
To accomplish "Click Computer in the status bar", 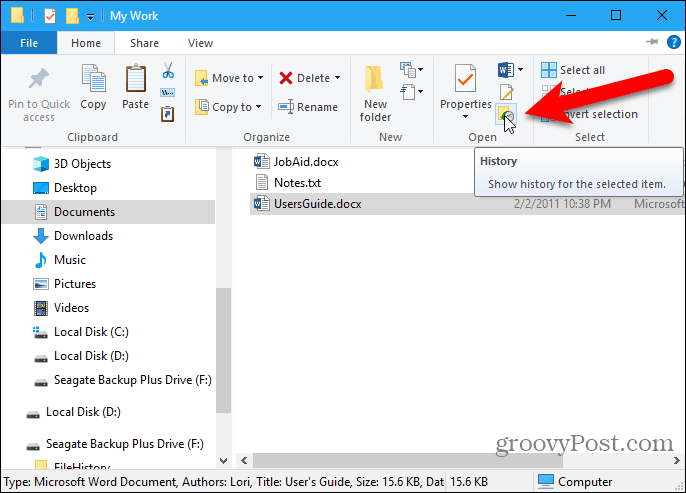I will pos(575,482).
